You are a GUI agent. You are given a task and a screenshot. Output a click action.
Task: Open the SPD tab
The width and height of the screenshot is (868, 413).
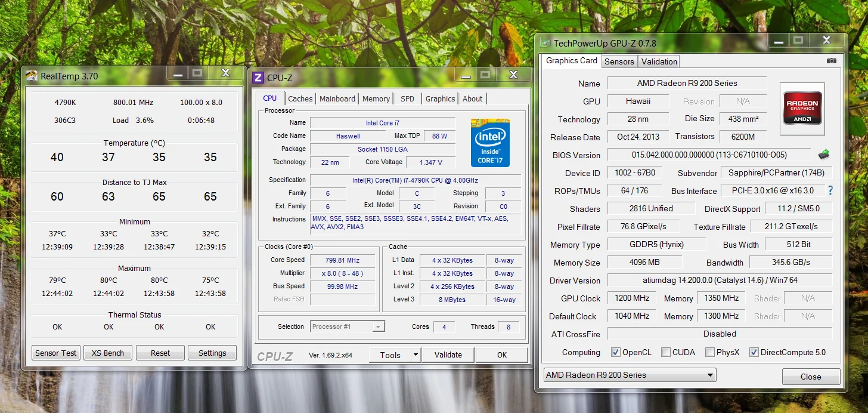pos(407,99)
